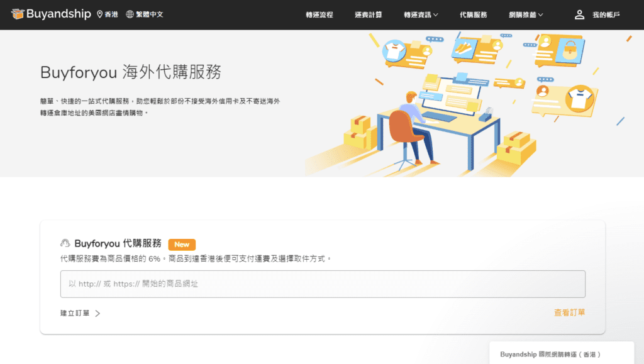
Task: Click the Buyandship box logo in header
Action: [18, 14]
